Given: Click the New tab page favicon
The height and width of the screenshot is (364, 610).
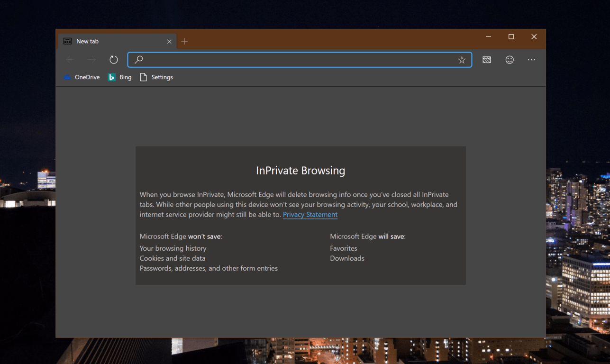Looking at the screenshot, I should point(68,41).
